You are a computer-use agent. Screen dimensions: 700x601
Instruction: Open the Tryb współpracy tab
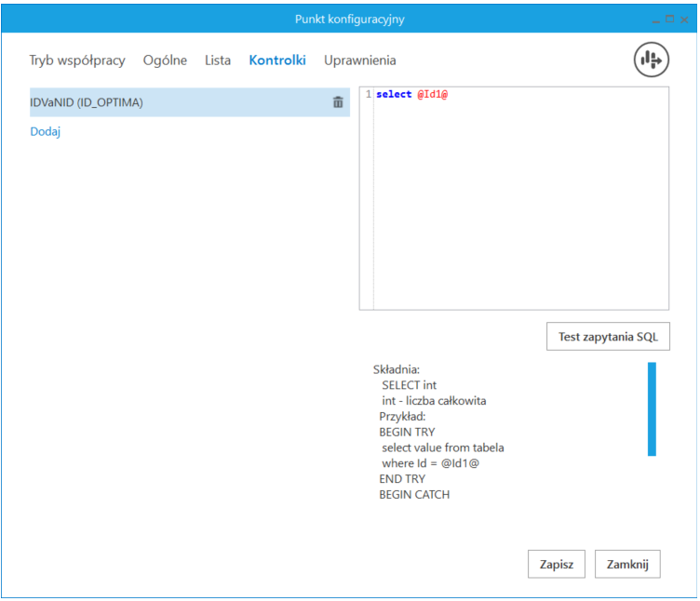point(77,60)
